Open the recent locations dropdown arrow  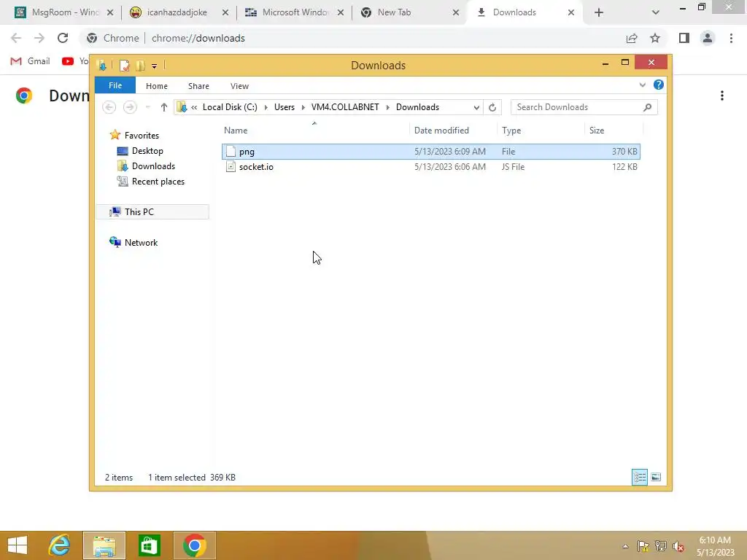(147, 107)
